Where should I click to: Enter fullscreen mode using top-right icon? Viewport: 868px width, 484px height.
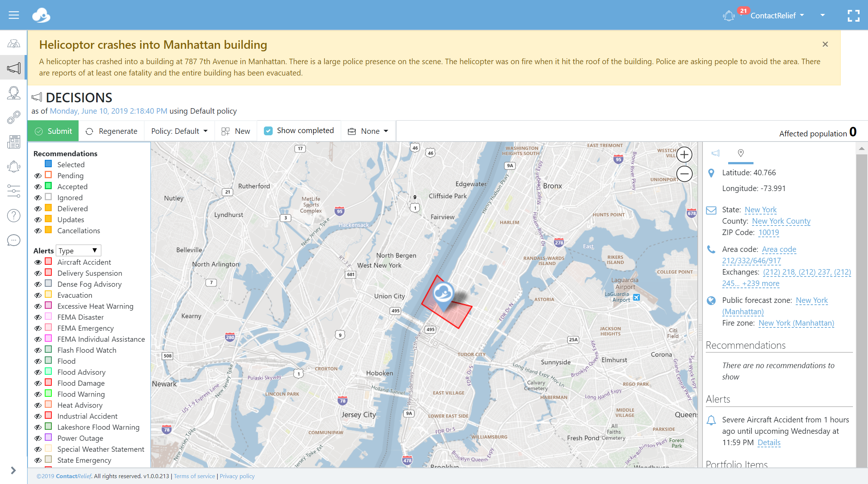[x=853, y=16]
